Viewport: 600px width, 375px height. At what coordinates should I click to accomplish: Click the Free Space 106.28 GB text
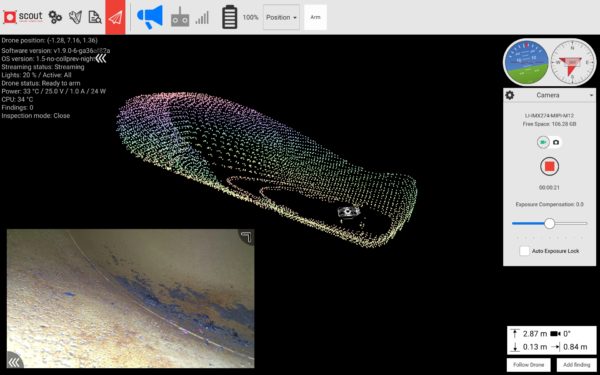549,124
